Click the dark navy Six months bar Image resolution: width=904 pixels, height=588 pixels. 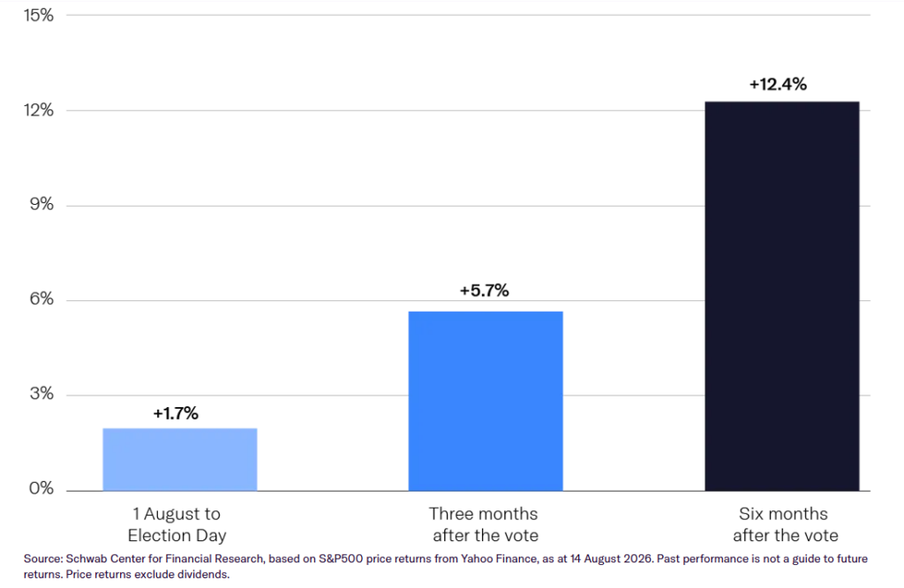coord(782,297)
